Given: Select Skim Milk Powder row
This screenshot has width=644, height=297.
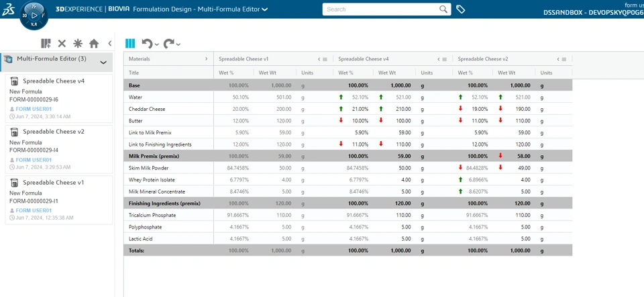Looking at the screenshot, I should [x=348, y=168].
